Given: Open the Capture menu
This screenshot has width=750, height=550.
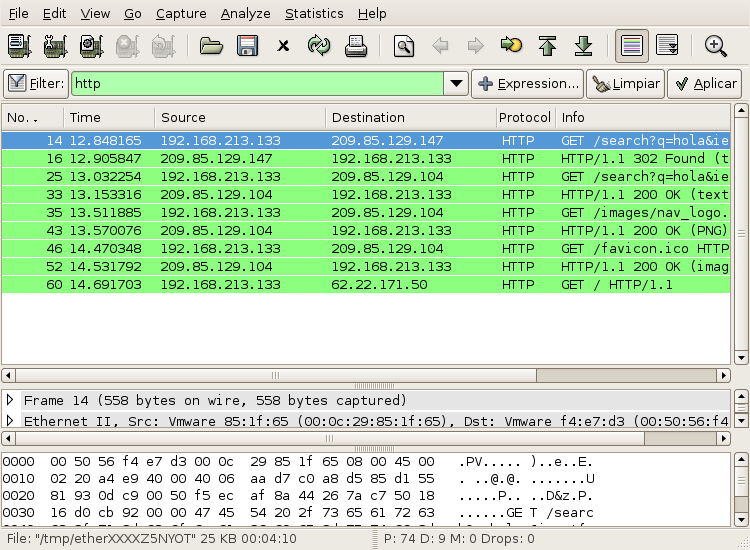Looking at the screenshot, I should pyautogui.click(x=181, y=13).
